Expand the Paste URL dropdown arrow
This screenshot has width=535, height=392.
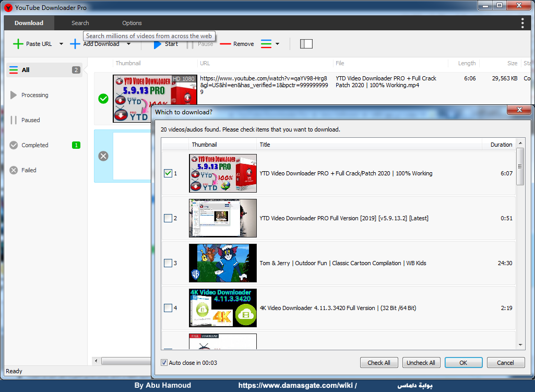[61, 44]
